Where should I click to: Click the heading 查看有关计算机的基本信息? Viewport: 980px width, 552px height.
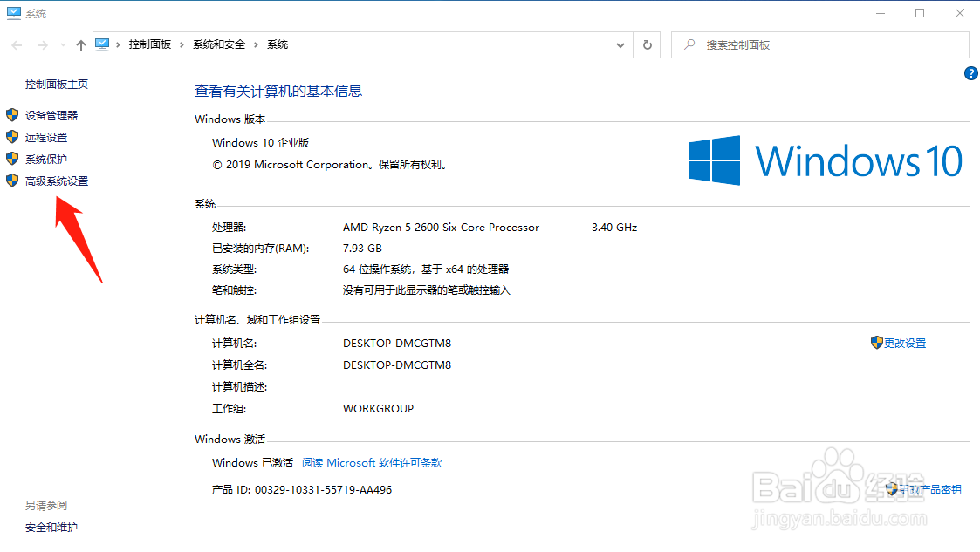(x=278, y=92)
